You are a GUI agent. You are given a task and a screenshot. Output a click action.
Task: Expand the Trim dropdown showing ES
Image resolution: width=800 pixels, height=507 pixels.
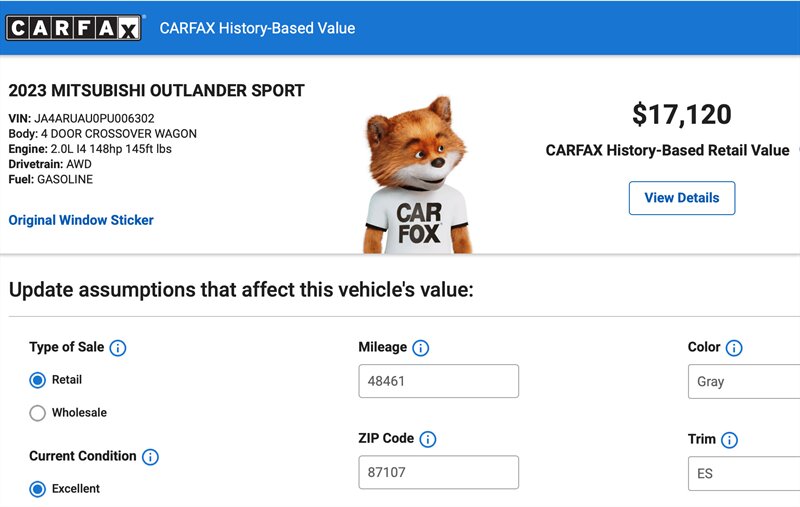click(x=743, y=473)
